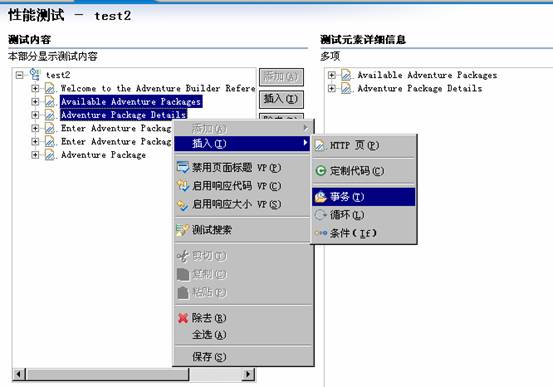This screenshot has width=553, height=387.
Task: Select 事务(T) in the insert submenu
Action: [364, 196]
